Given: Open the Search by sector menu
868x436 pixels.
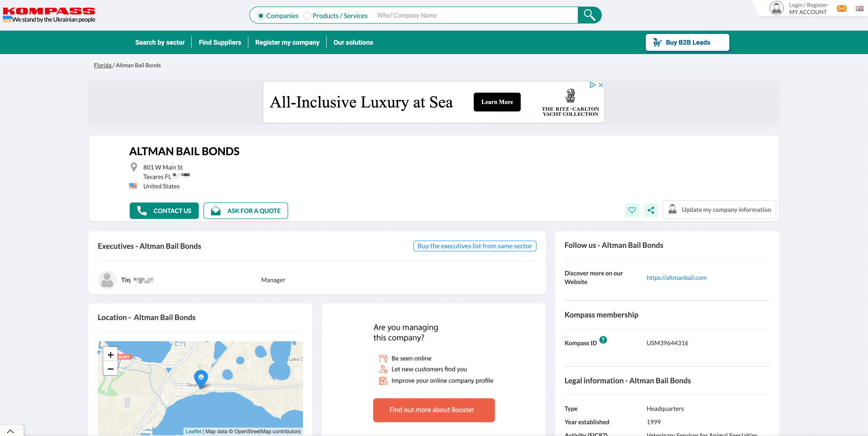Looking at the screenshot, I should click(160, 43).
